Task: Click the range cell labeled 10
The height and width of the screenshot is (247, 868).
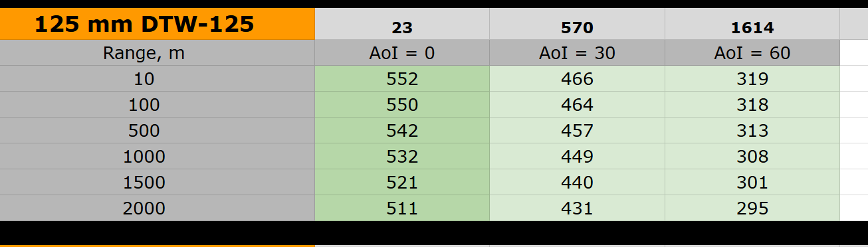Action: 157,79
